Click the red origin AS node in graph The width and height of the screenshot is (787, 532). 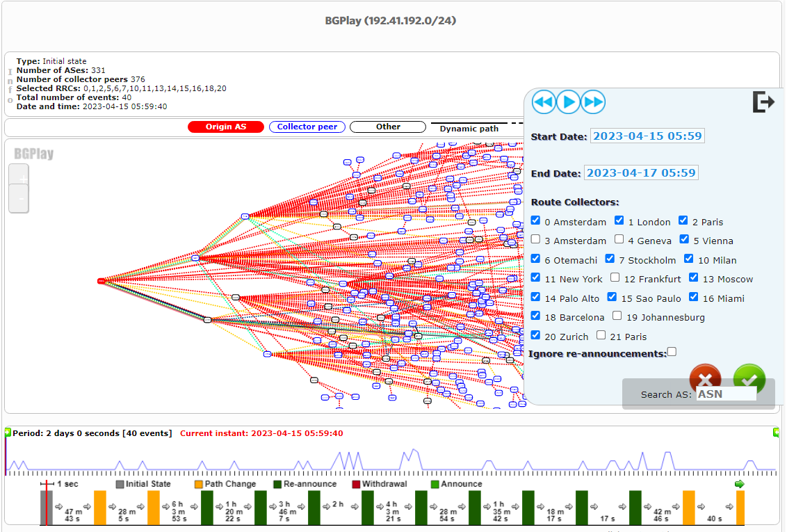(102, 281)
